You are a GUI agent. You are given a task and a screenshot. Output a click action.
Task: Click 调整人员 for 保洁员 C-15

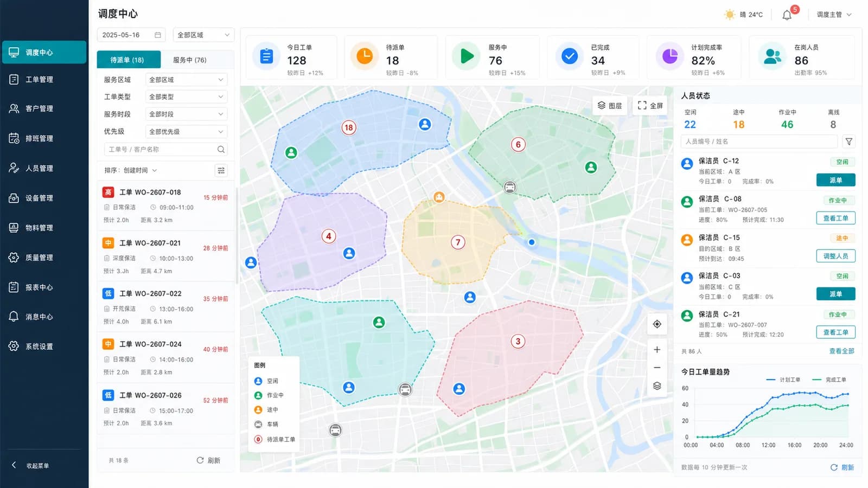[x=835, y=256]
